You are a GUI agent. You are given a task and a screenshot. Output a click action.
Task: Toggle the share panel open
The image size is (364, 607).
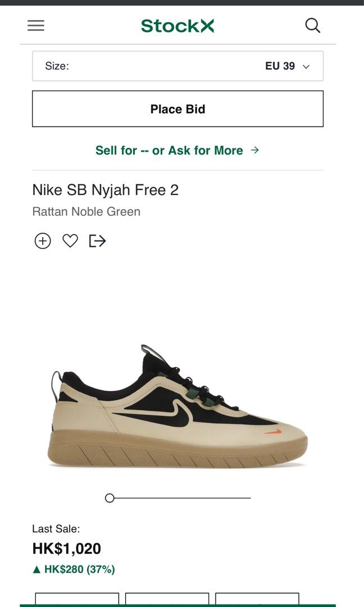[x=97, y=241]
